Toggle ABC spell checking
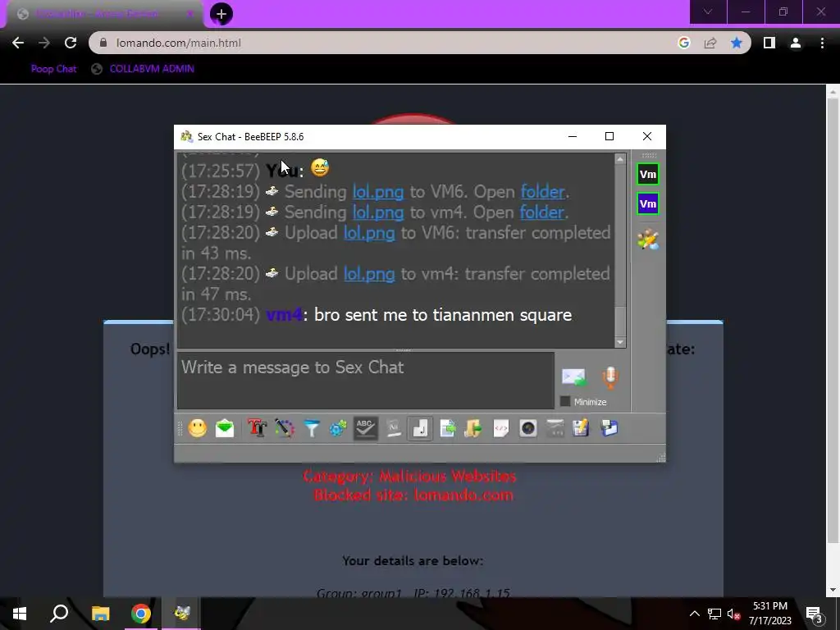Viewport: 840px width, 630px height. [365, 428]
